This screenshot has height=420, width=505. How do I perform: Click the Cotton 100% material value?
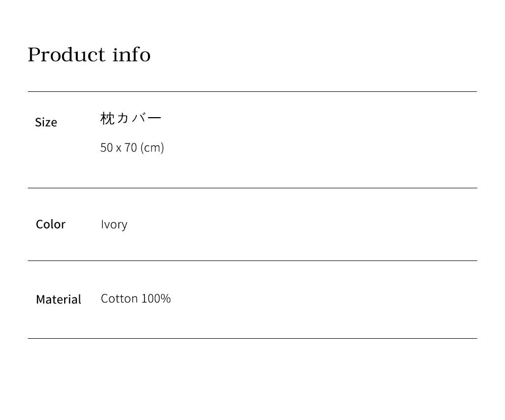point(136,298)
